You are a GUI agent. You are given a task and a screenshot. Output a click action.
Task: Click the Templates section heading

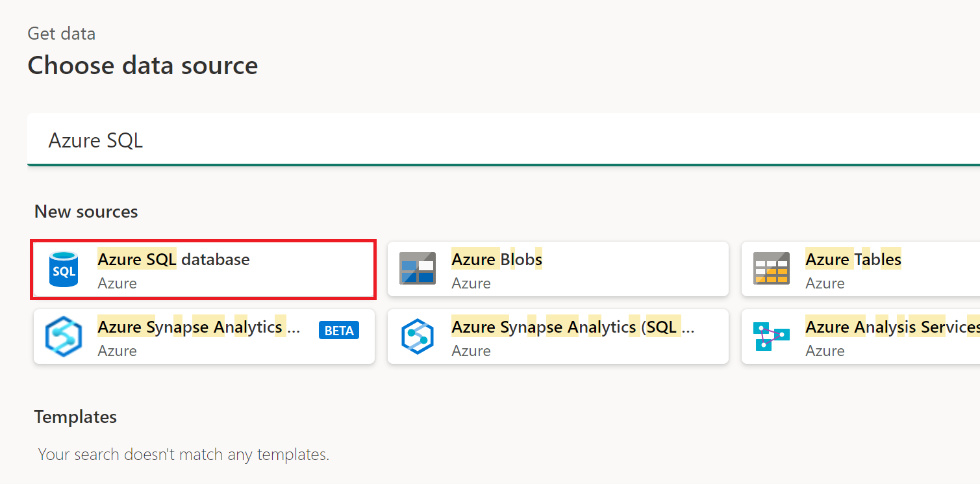[x=75, y=416]
